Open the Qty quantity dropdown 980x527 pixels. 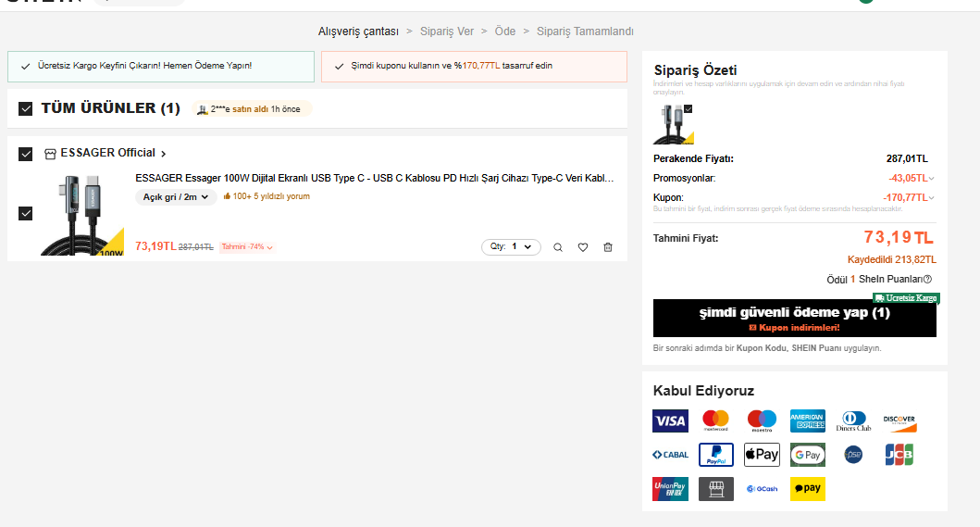(x=511, y=247)
